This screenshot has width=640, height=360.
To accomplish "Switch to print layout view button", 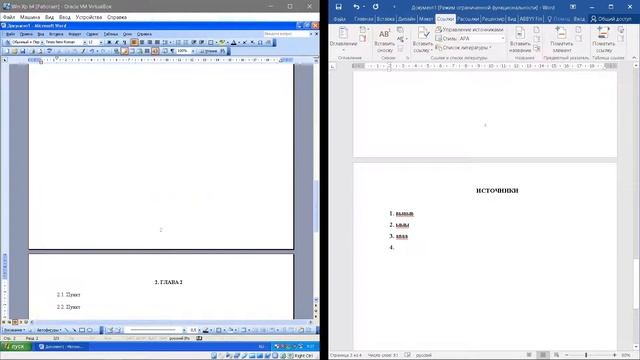I will pos(542,355).
